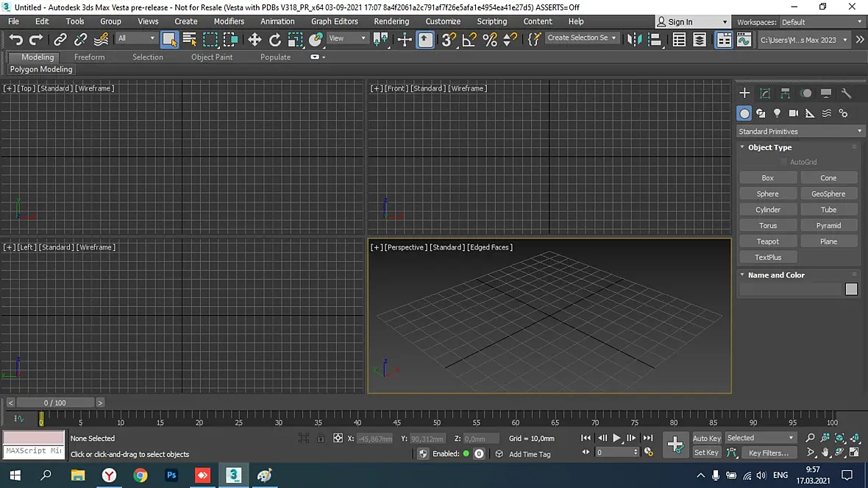868x488 pixels.
Task: Click the Undo arrow icon
Action: click(x=16, y=39)
